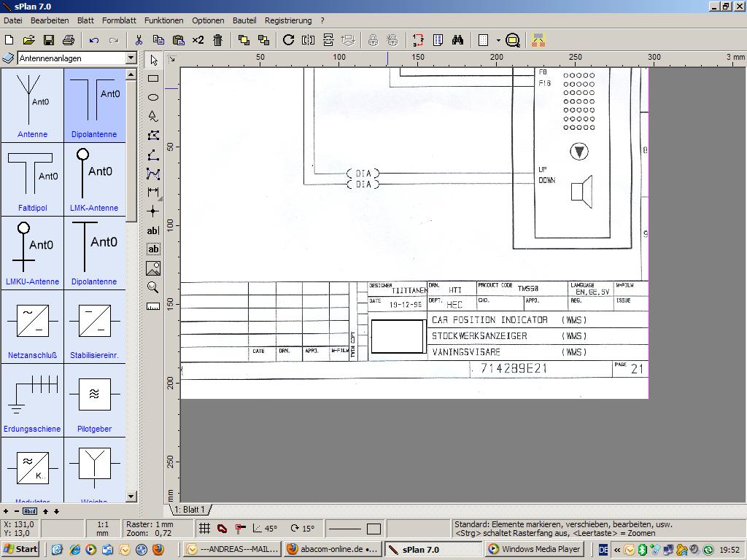Open the Bauteil menu
The image size is (747, 560).
244,20
